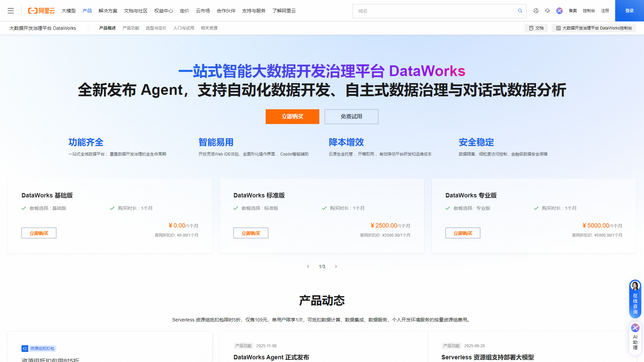Viewport: 644px width, 362px height.
Task: Click the 免费试用 button
Action: (351, 117)
